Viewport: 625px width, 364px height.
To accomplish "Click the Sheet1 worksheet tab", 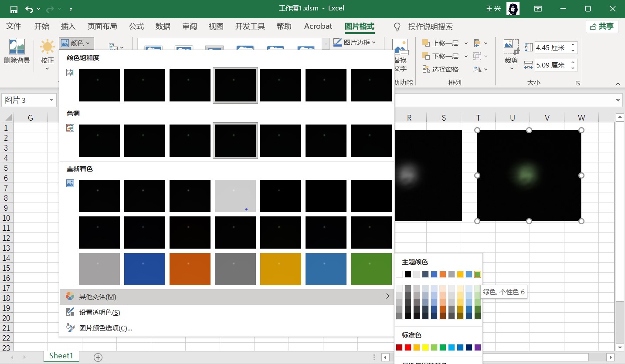I will point(61,356).
